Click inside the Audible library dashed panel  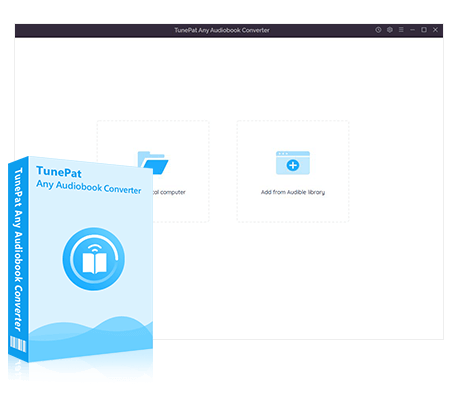pyautogui.click(x=293, y=171)
